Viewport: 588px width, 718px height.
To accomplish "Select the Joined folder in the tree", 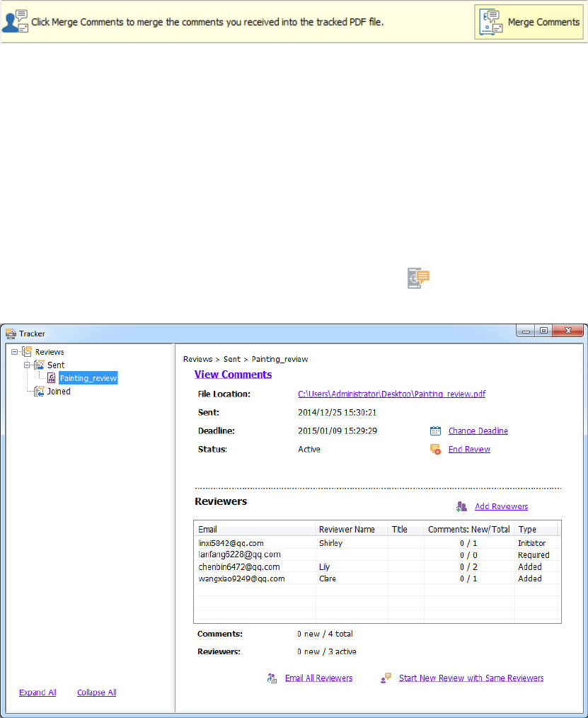I will point(59,391).
